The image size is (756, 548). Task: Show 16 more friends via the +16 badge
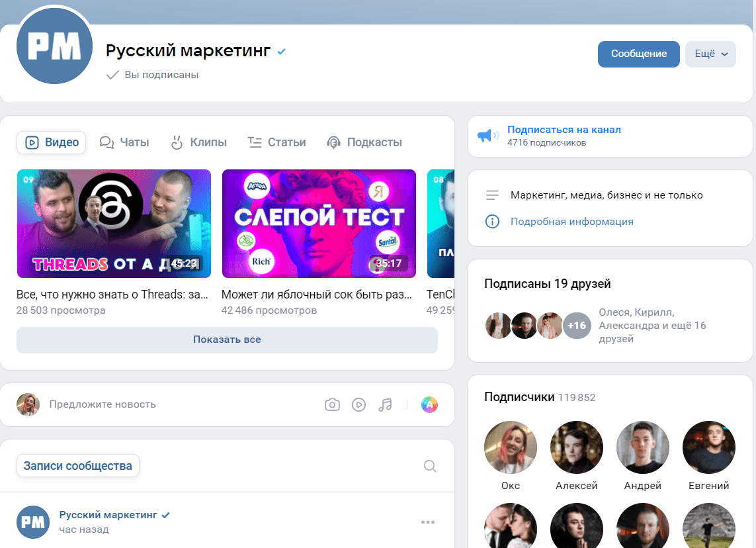(x=576, y=325)
